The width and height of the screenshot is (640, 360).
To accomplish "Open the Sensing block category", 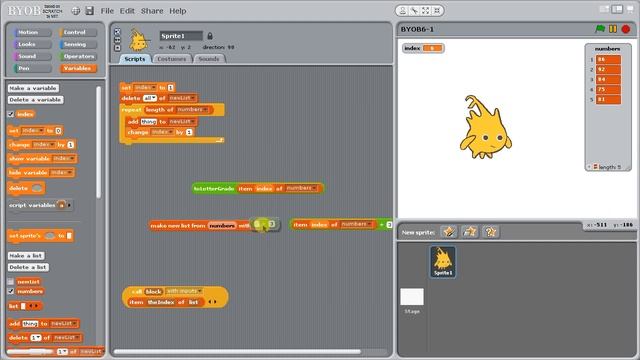I will 78,44.
